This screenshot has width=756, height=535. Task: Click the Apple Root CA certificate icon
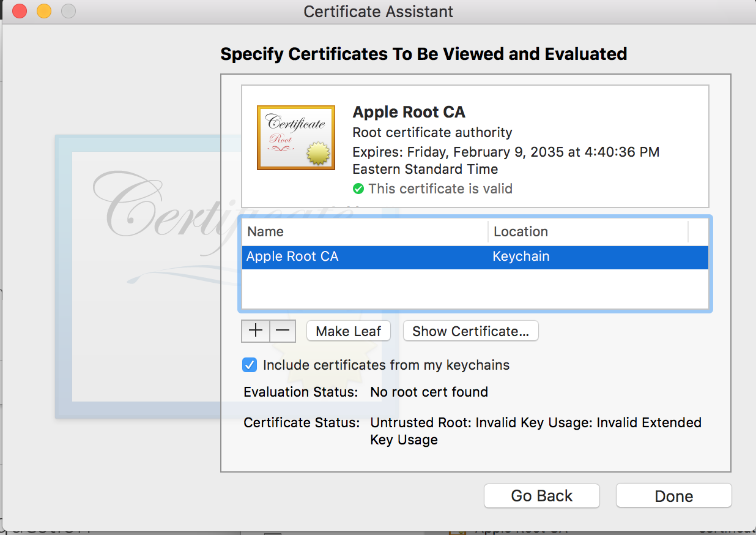[296, 138]
